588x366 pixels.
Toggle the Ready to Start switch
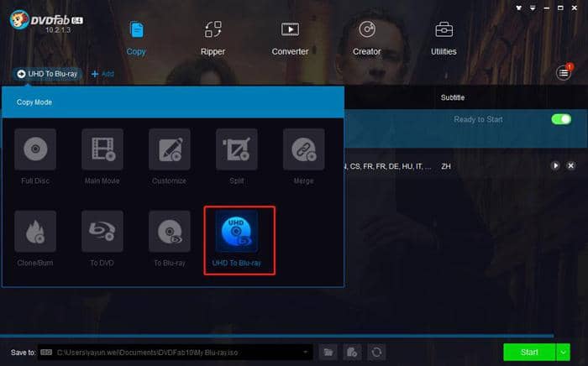(x=561, y=119)
